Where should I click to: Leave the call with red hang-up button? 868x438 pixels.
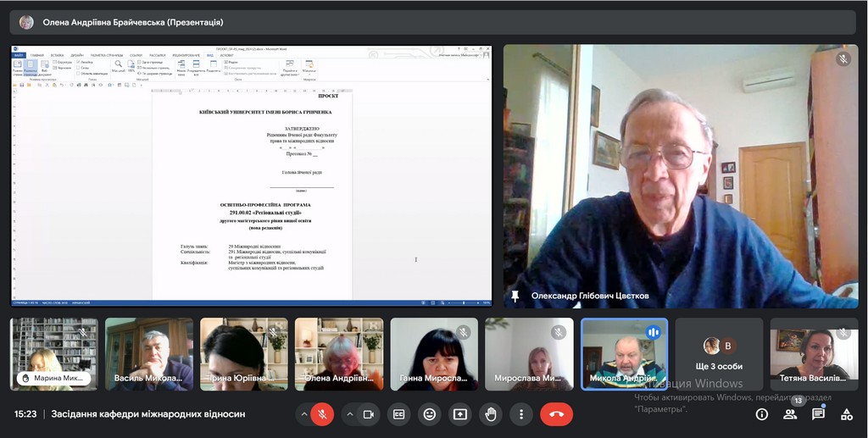click(556, 414)
